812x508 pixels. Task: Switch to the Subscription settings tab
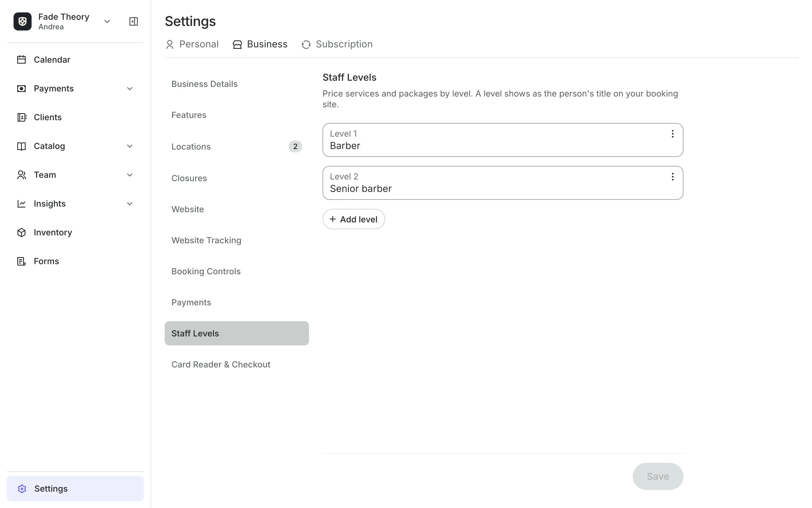(337, 44)
